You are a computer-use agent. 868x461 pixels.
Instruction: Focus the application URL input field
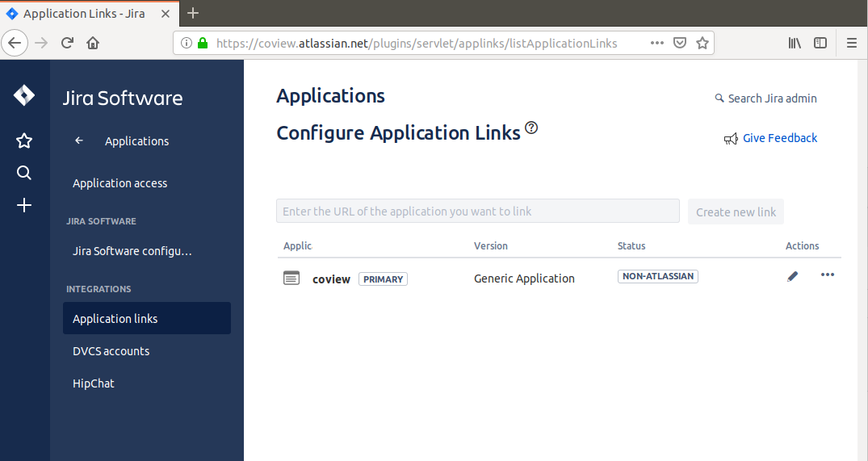coord(478,211)
